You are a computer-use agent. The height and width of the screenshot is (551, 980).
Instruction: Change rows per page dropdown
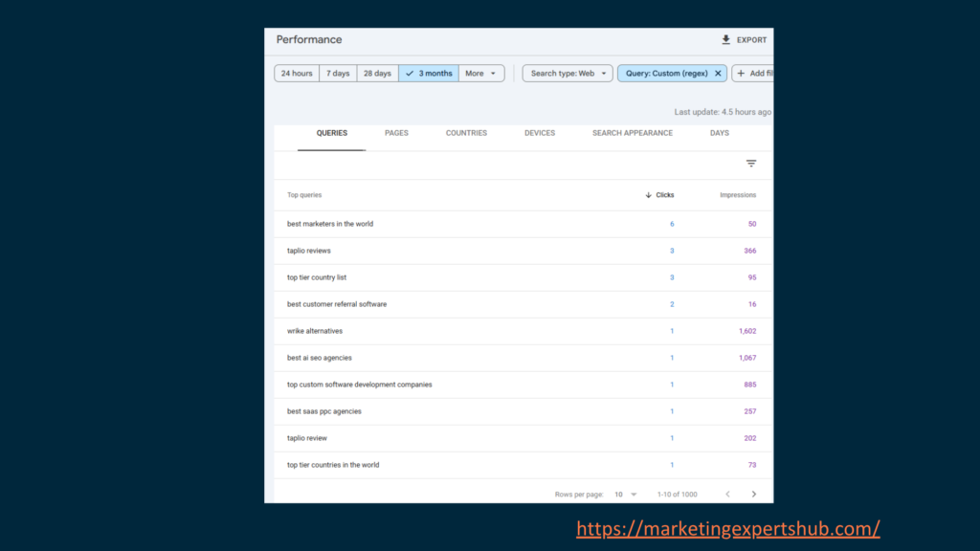coord(625,495)
